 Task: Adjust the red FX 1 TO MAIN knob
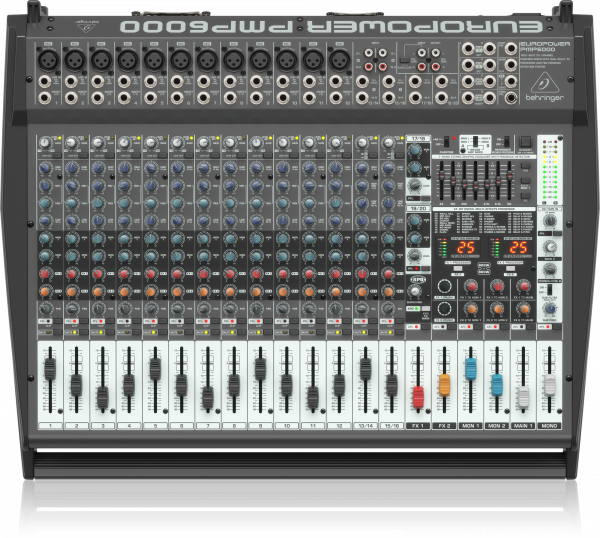click(x=523, y=286)
